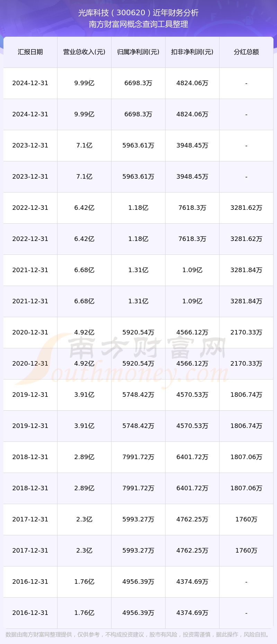Click the footer risk disclaimer text
This screenshot has height=644, width=277.
tap(138, 635)
